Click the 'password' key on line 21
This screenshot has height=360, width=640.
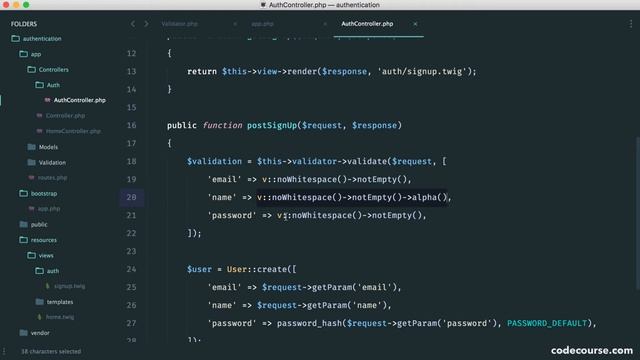[x=232, y=215]
